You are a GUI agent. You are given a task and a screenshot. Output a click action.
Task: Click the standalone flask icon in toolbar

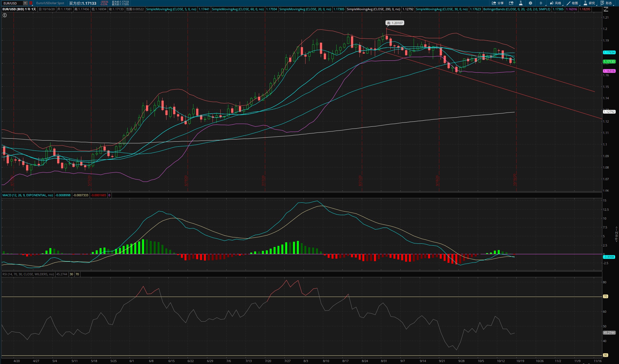coord(521,3)
